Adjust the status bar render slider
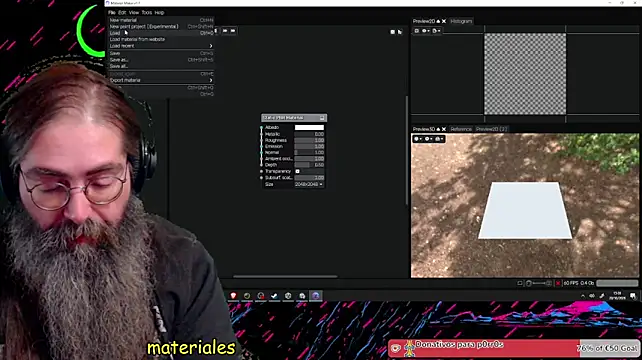 tap(539, 283)
